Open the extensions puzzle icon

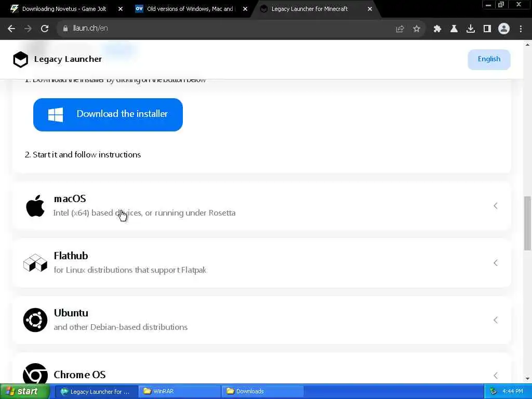point(437,29)
